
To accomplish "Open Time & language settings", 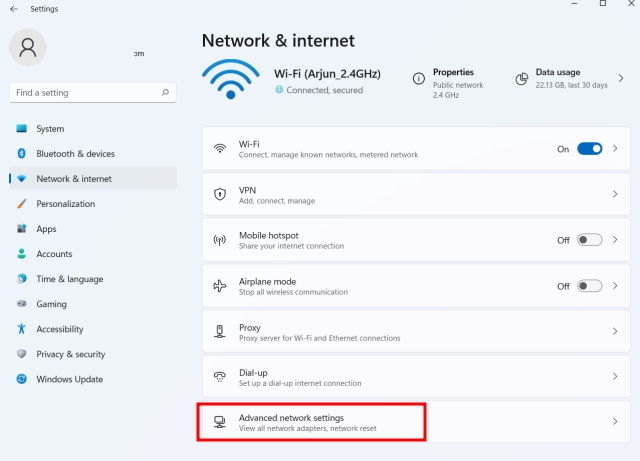I will [x=93, y=278].
